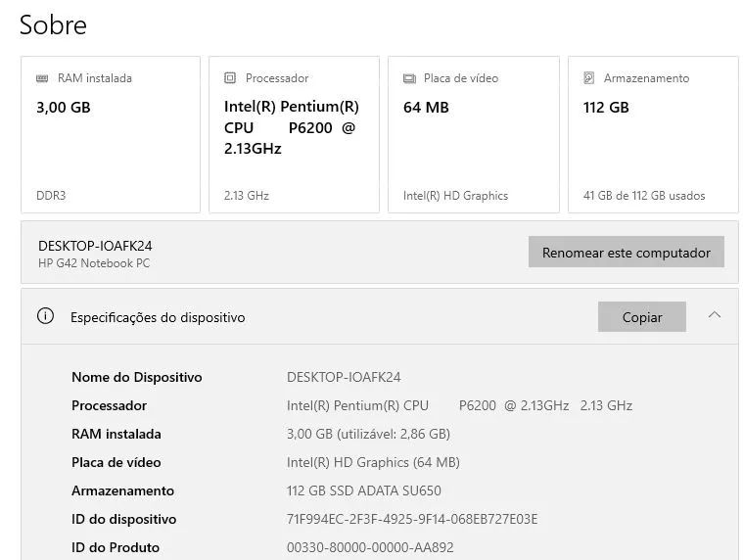This screenshot has width=743, height=560.
Task: Click the 112 GB storage value
Action: click(606, 107)
